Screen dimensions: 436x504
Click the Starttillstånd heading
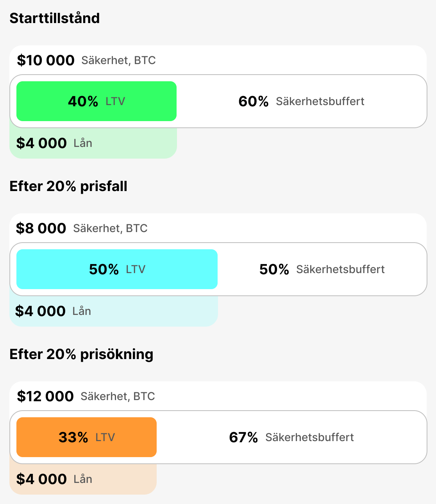(x=55, y=18)
